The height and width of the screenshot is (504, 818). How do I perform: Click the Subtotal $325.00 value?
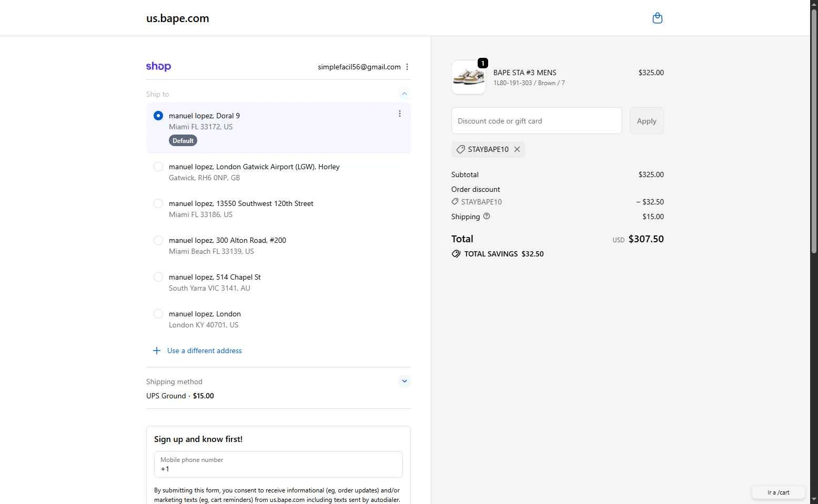(x=651, y=174)
